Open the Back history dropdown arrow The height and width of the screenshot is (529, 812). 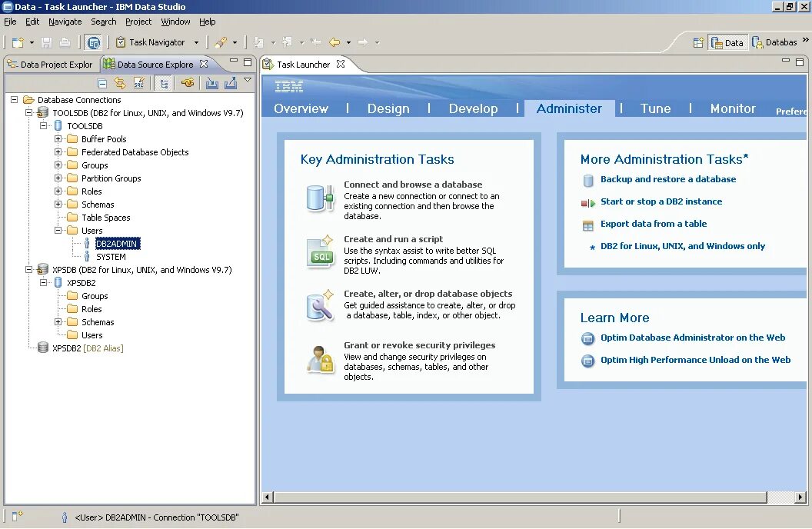coord(348,42)
